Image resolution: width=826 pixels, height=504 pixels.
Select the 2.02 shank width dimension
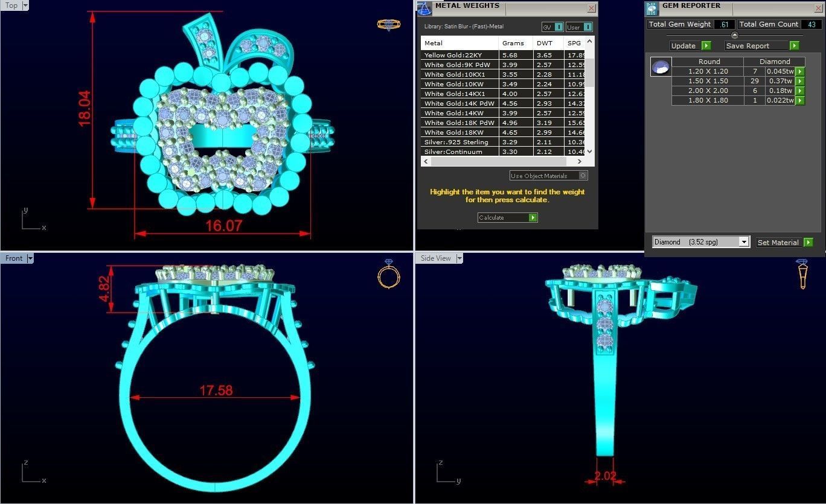(605, 476)
